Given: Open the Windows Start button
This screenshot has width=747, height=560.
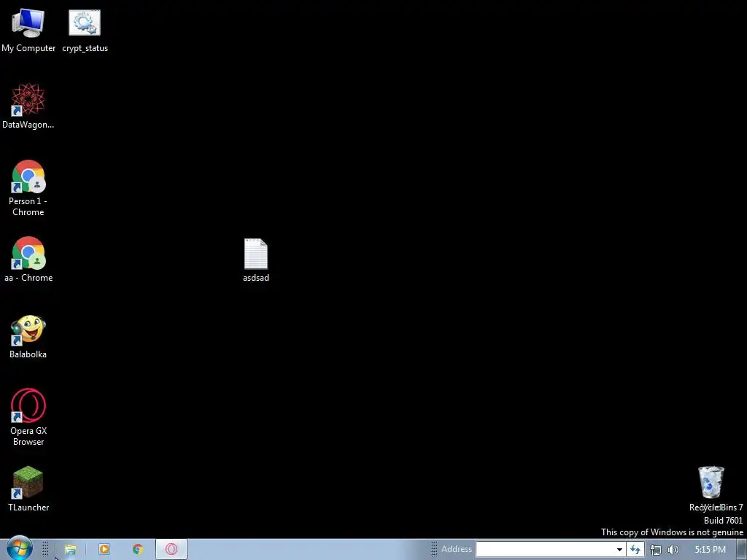Looking at the screenshot, I should coord(18,548).
